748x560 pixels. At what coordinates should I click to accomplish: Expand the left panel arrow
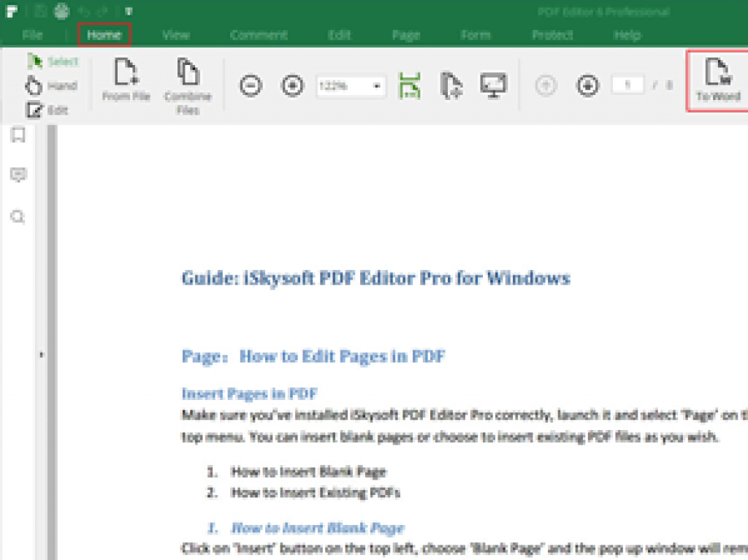42,354
